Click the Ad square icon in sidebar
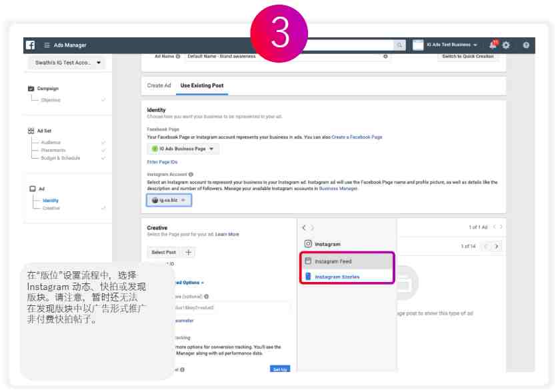Screen dimensions: 558x392 (33, 189)
